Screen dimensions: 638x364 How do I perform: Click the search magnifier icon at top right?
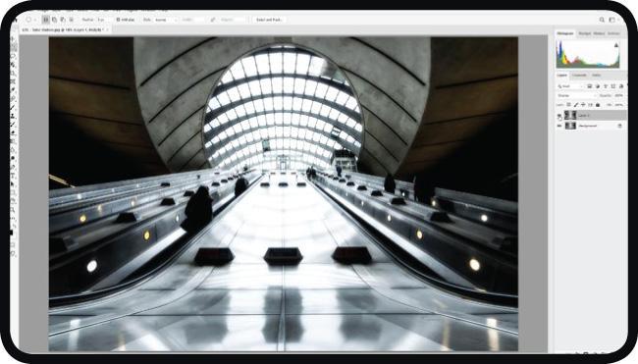[x=602, y=20]
